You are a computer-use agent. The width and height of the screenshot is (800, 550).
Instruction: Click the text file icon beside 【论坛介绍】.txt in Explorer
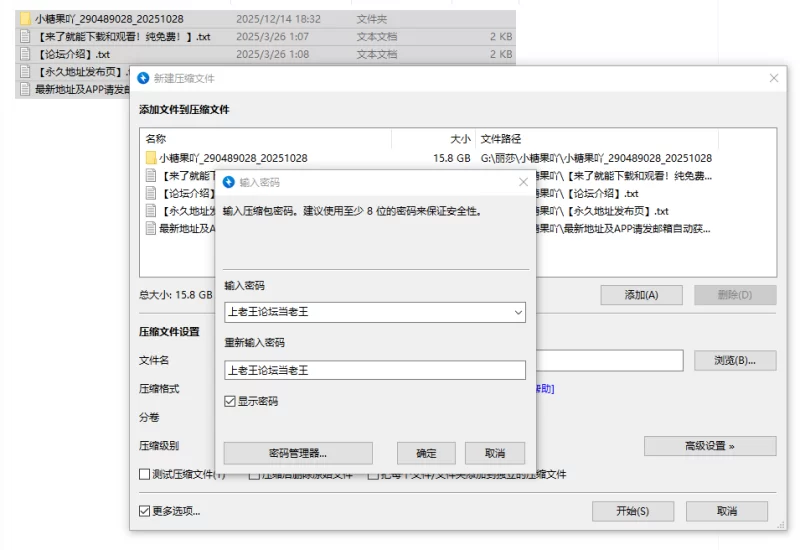[25, 54]
